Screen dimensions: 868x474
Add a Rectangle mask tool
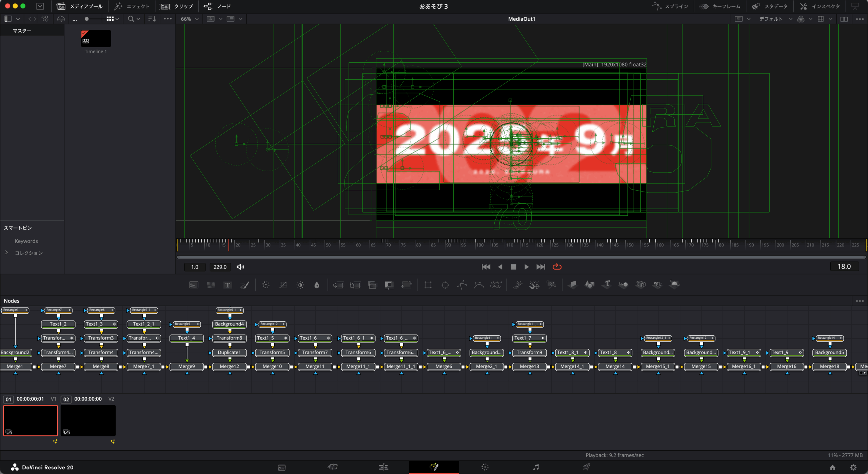428,285
